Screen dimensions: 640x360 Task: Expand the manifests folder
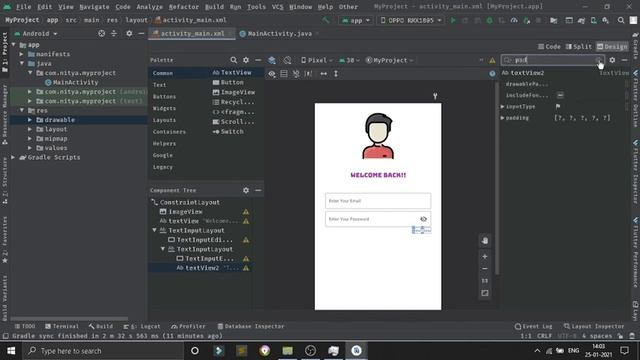(22, 54)
